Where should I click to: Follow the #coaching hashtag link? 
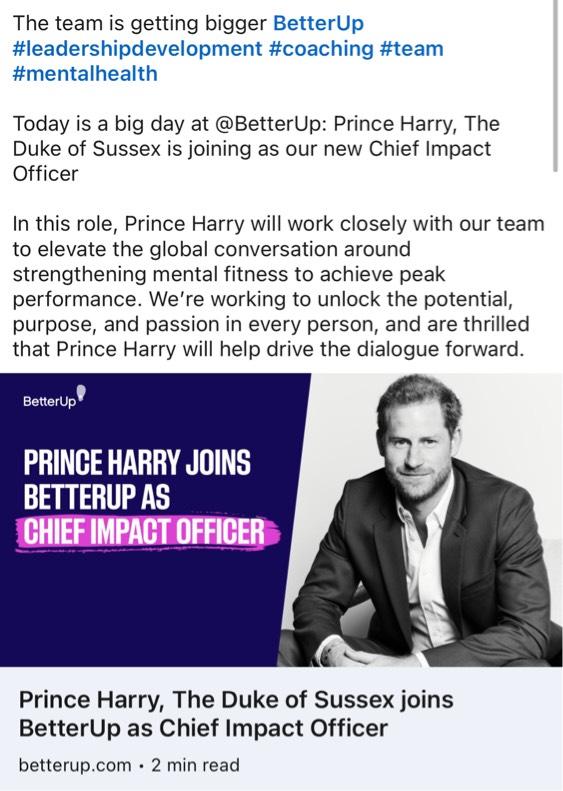pyautogui.click(x=321, y=48)
